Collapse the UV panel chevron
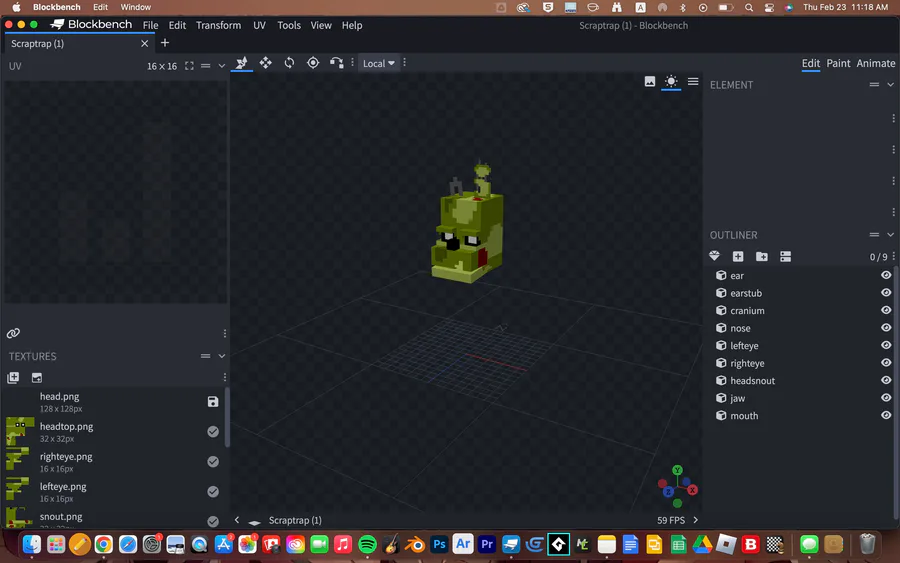This screenshot has height=563, width=900. (222, 66)
